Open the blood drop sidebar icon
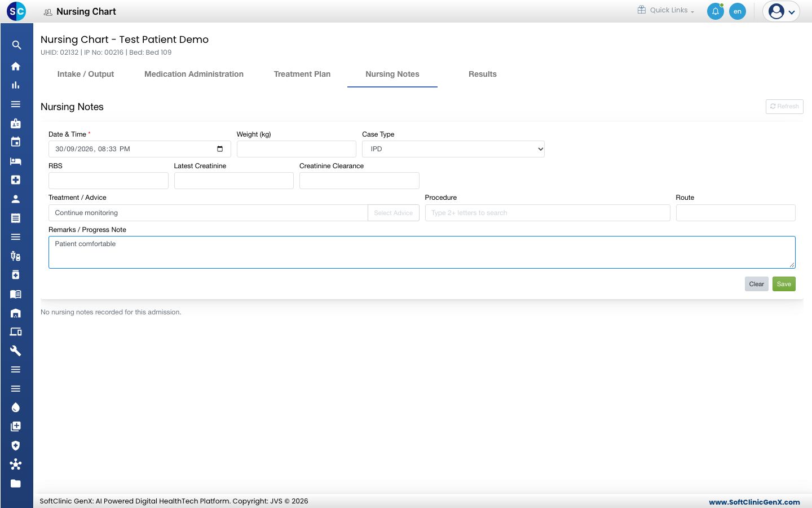The image size is (812, 508). [x=16, y=408]
